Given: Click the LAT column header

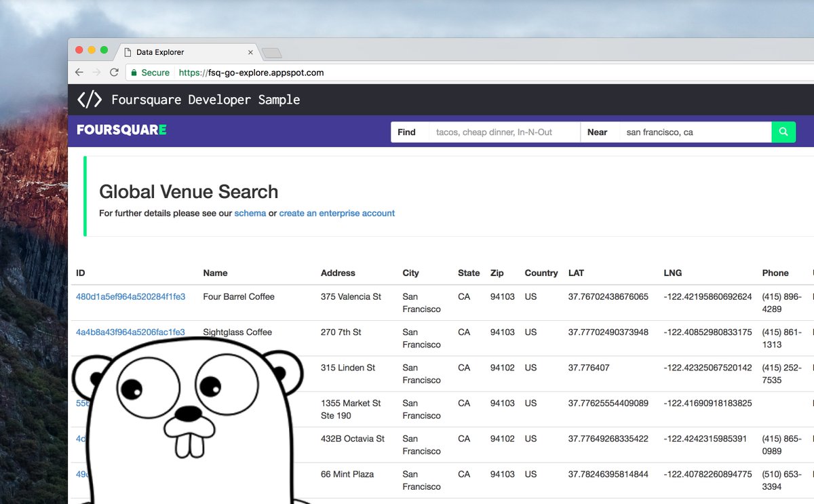Looking at the screenshot, I should pos(576,273).
